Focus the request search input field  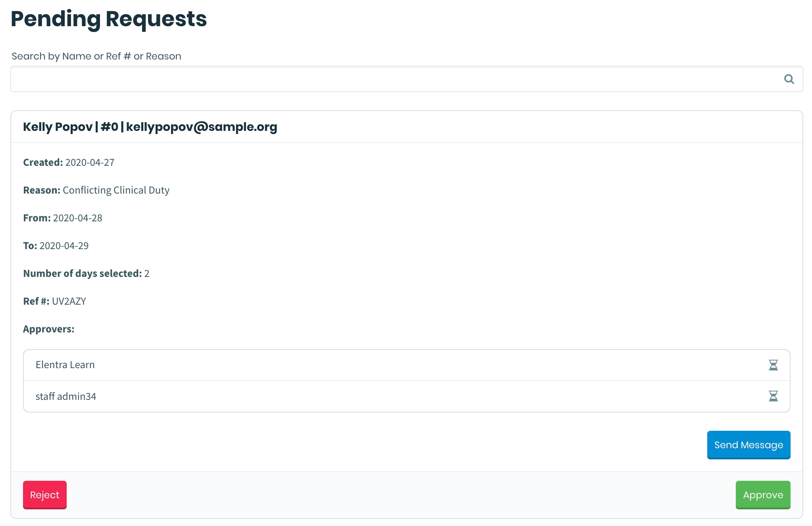[397, 79]
